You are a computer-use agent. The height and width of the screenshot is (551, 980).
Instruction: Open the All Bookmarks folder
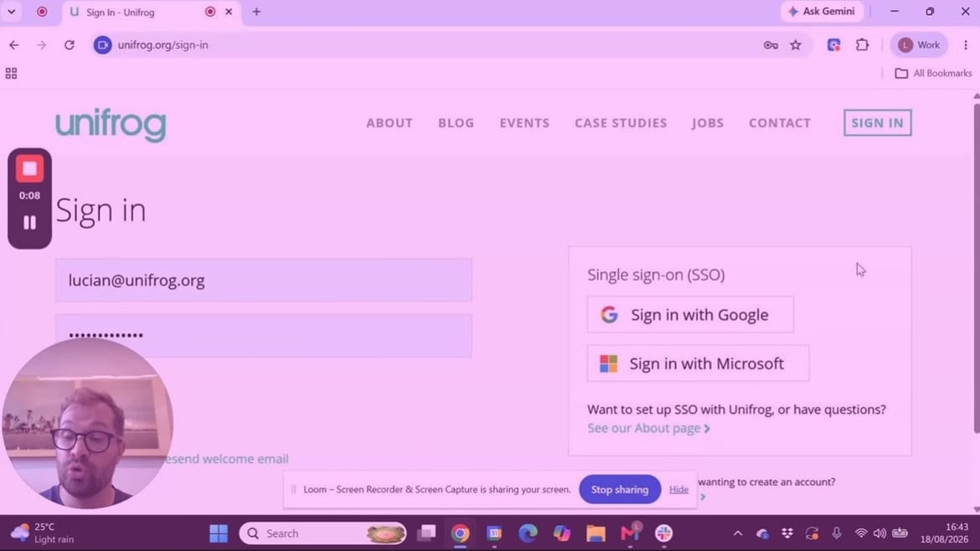click(933, 73)
